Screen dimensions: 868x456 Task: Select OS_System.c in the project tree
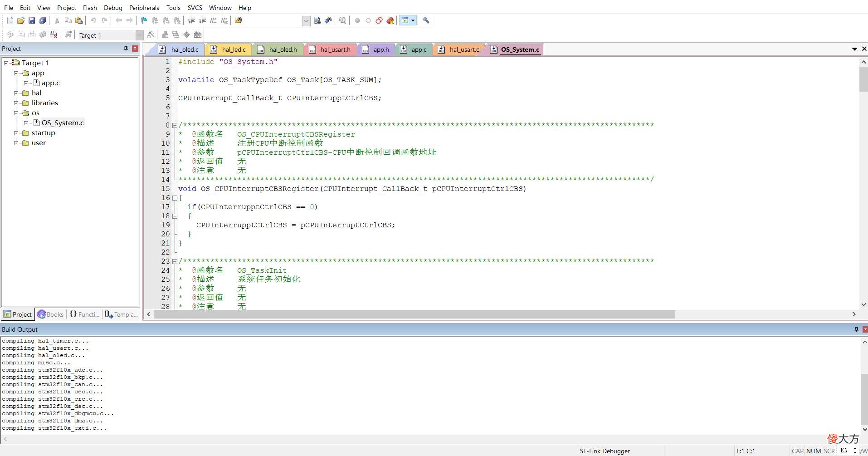(x=63, y=123)
